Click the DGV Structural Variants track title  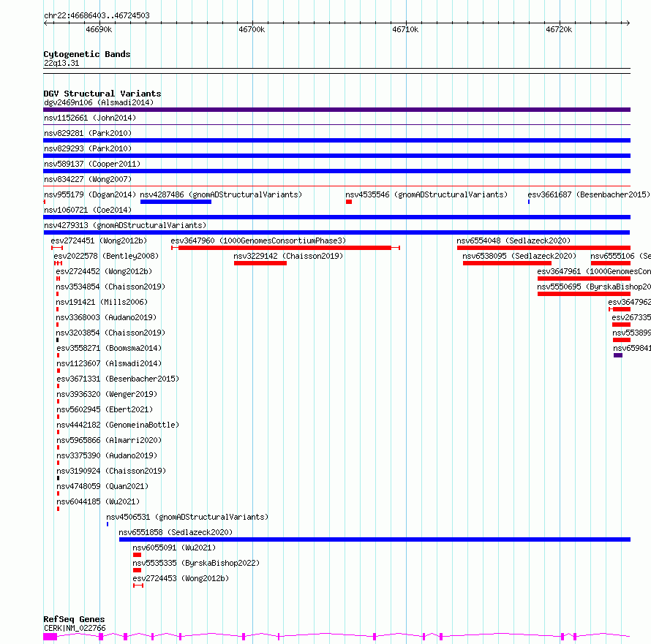point(102,94)
